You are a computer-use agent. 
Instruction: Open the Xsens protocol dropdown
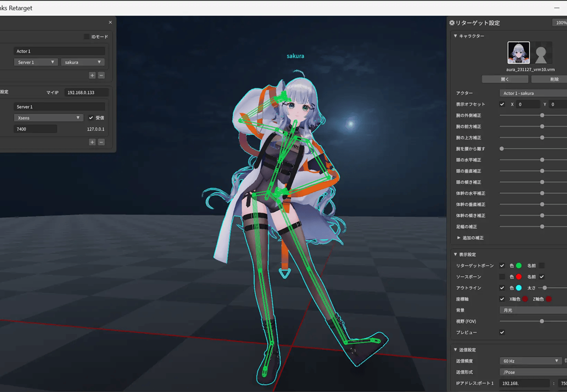pyautogui.click(x=48, y=117)
